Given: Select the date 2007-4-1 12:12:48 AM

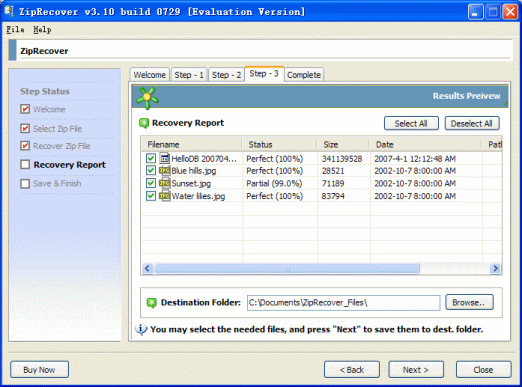Looking at the screenshot, I should pyautogui.click(x=415, y=159).
